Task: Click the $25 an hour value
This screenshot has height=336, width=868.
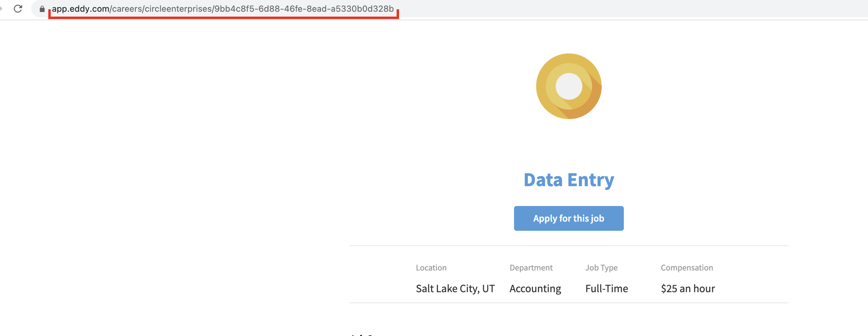Action: tap(688, 288)
